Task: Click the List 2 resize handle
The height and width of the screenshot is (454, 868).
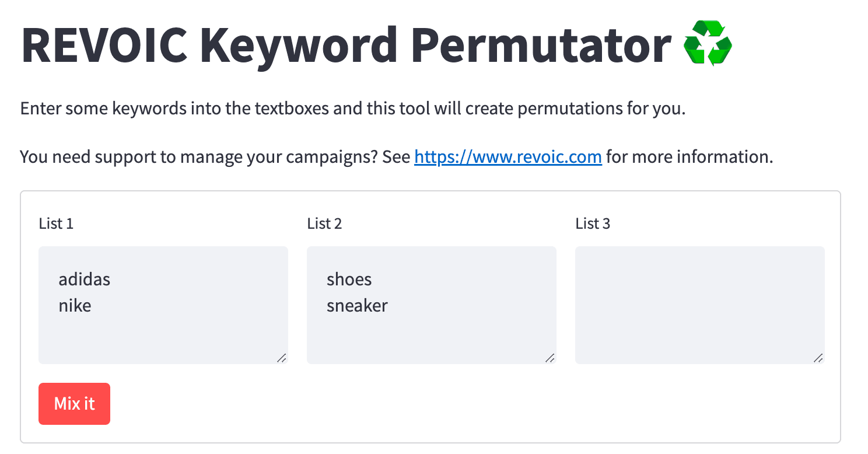Action: (x=549, y=358)
